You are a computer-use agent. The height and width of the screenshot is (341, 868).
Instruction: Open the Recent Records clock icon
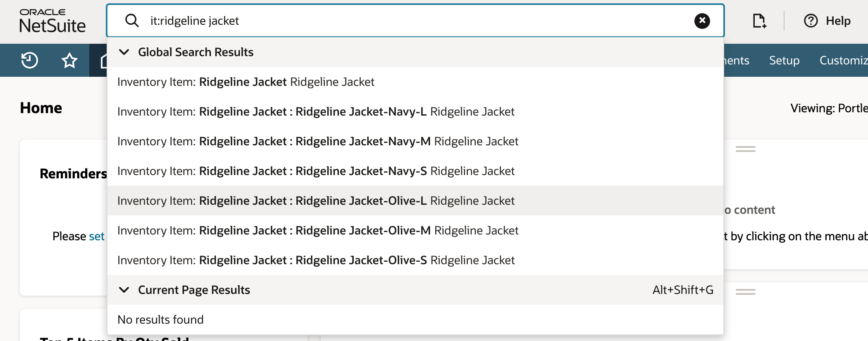click(29, 60)
